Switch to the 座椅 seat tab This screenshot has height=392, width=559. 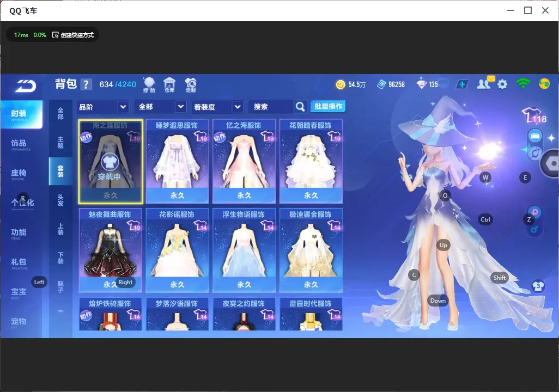(x=19, y=174)
